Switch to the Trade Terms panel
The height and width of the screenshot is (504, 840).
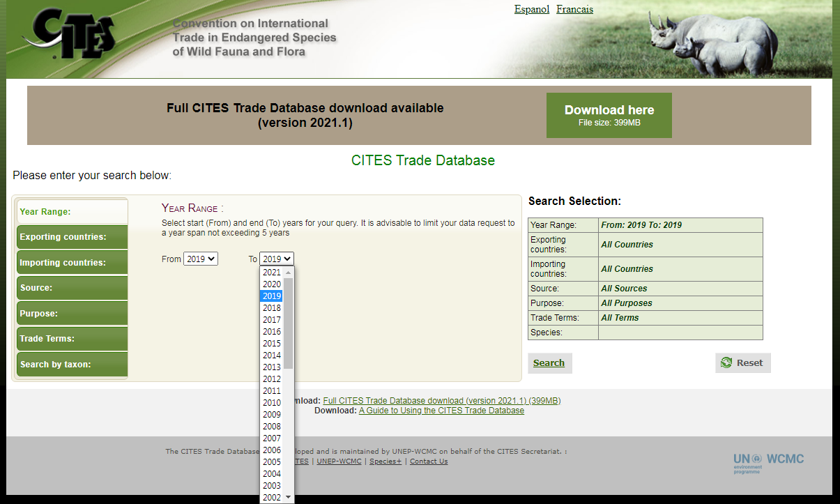(72, 338)
